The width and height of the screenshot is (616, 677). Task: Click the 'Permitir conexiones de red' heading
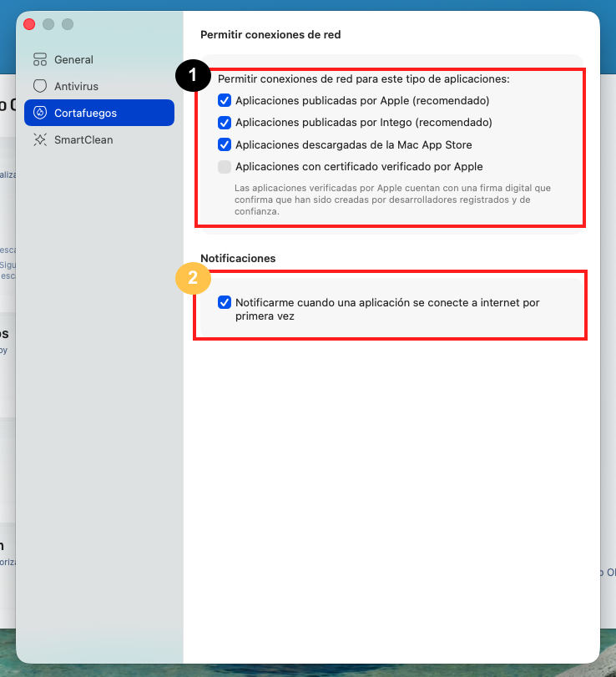click(x=270, y=34)
